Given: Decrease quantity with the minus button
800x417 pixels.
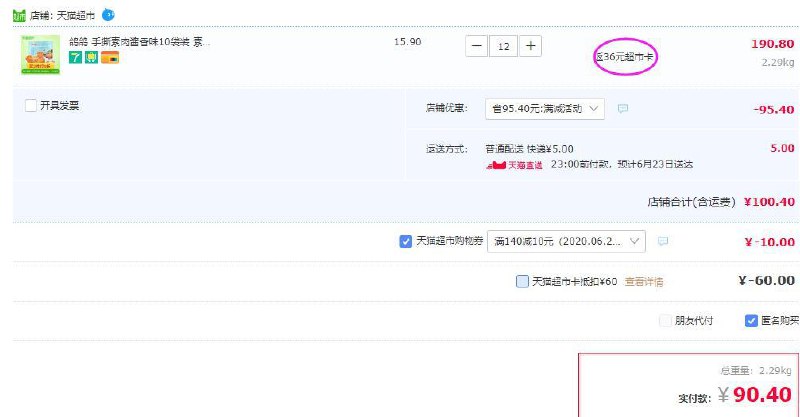Looking at the screenshot, I should point(477,46).
